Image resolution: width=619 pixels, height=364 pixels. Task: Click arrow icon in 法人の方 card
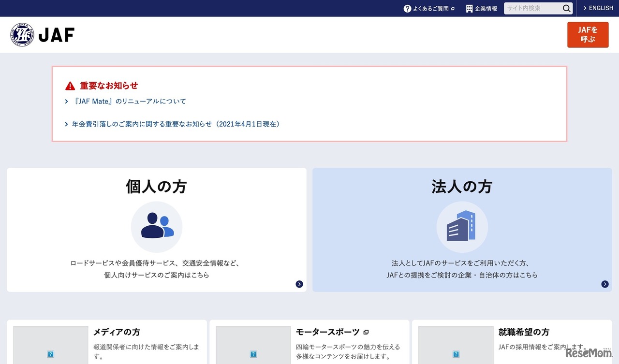coord(605,284)
